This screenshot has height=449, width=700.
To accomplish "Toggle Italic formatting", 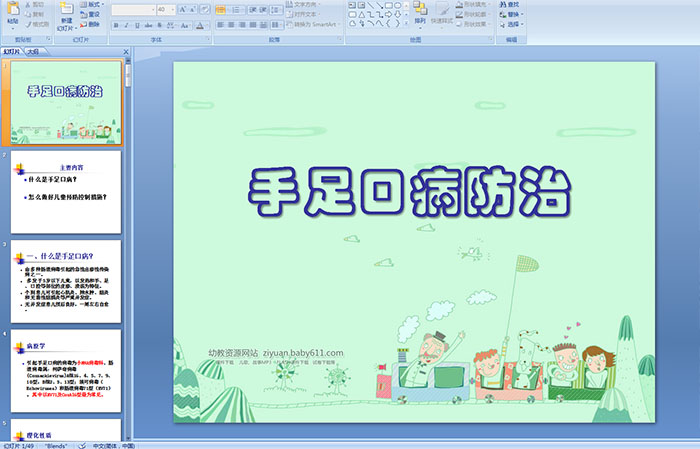I will 127,25.
